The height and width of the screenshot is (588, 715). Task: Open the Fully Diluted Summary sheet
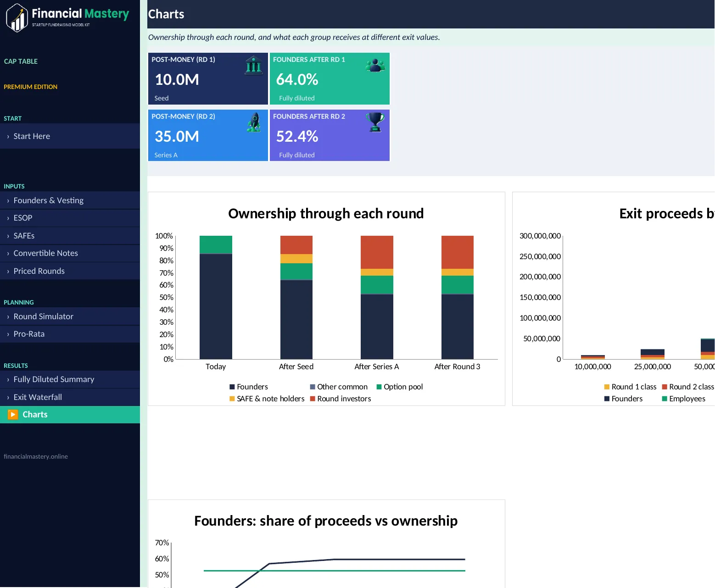pos(70,379)
